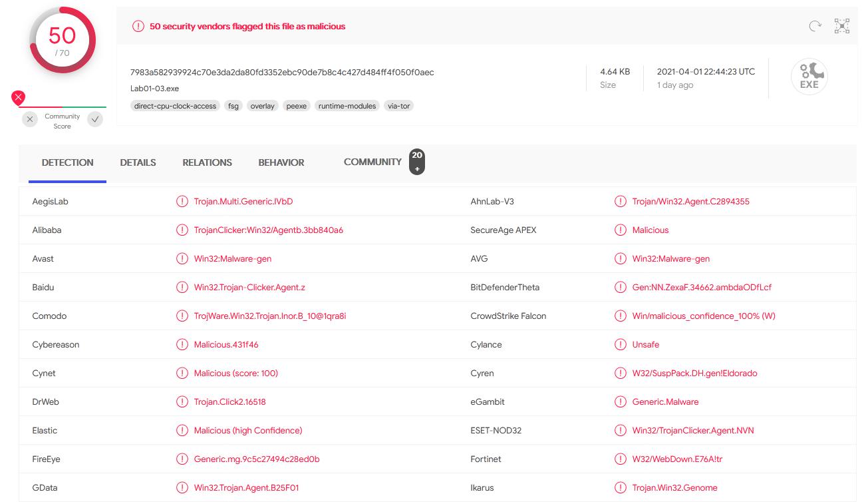Click the overlay tag
The height and width of the screenshot is (502, 868).
(262, 106)
